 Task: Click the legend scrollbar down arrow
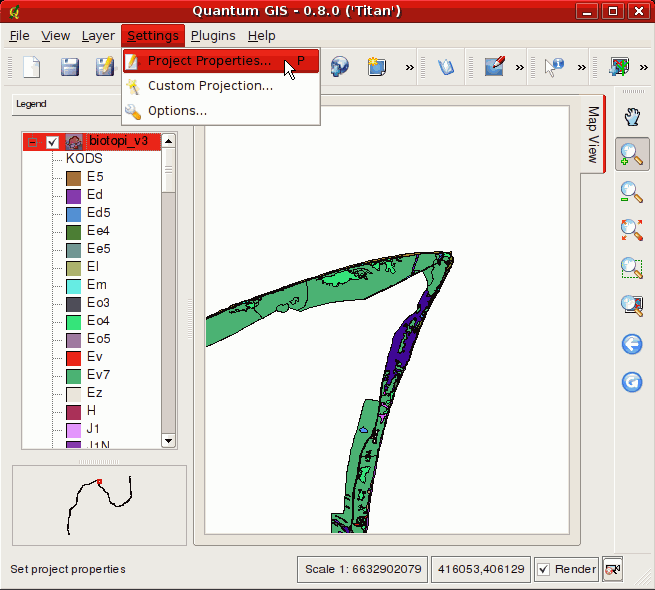168,440
